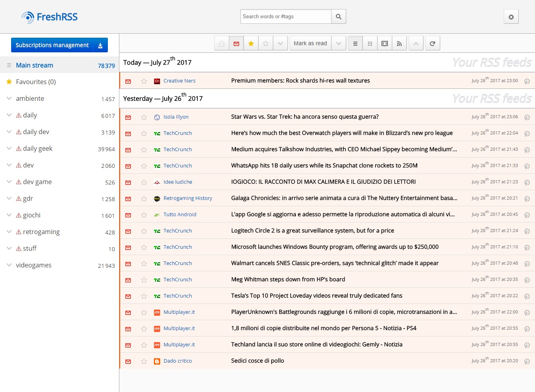Click Retrogaming History feed favicon

click(157, 199)
